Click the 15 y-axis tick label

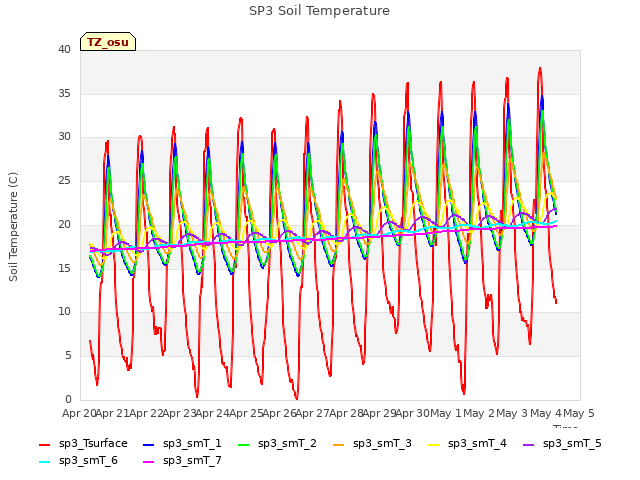[x=64, y=268]
